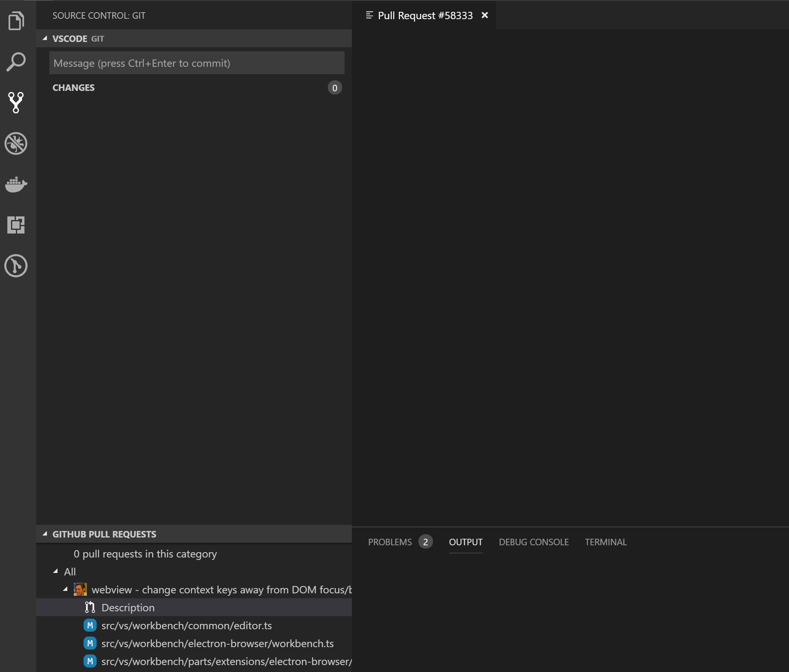Switch to the TERMINAL panel
Screen dimensions: 789x672
[x=606, y=542]
